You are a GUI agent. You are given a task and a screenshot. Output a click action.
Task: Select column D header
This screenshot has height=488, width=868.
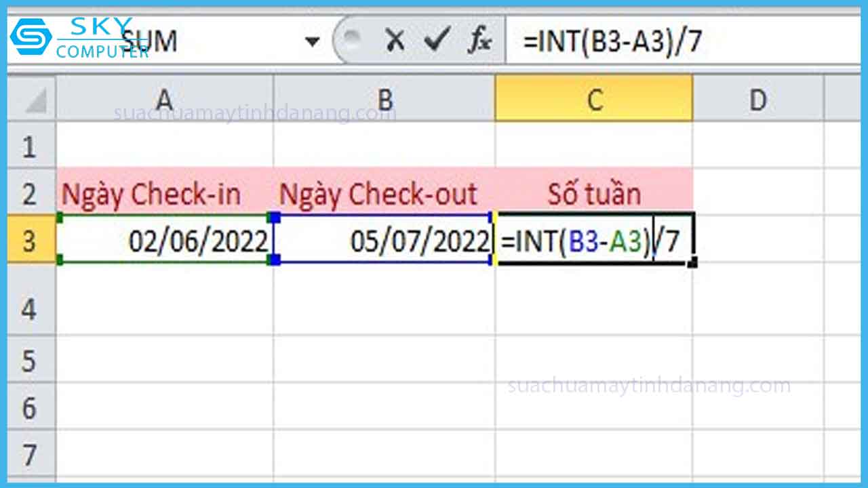[757, 100]
